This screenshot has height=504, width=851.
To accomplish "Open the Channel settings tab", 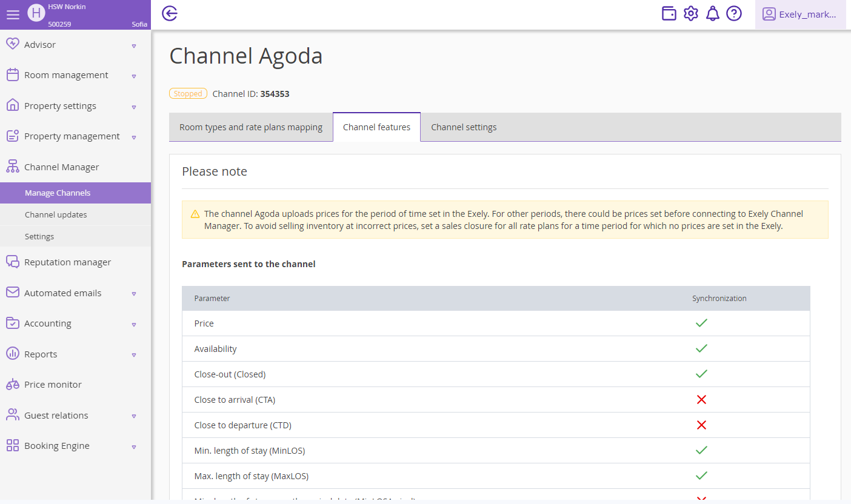I will [464, 127].
